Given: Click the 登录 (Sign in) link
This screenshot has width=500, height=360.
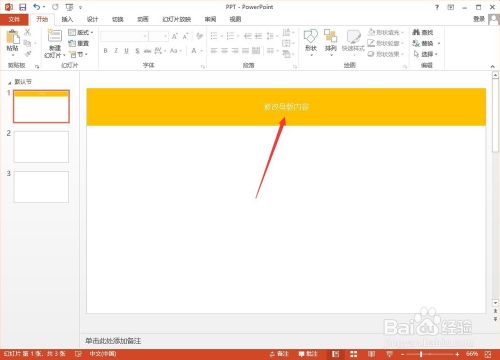Looking at the screenshot, I should pos(479,19).
